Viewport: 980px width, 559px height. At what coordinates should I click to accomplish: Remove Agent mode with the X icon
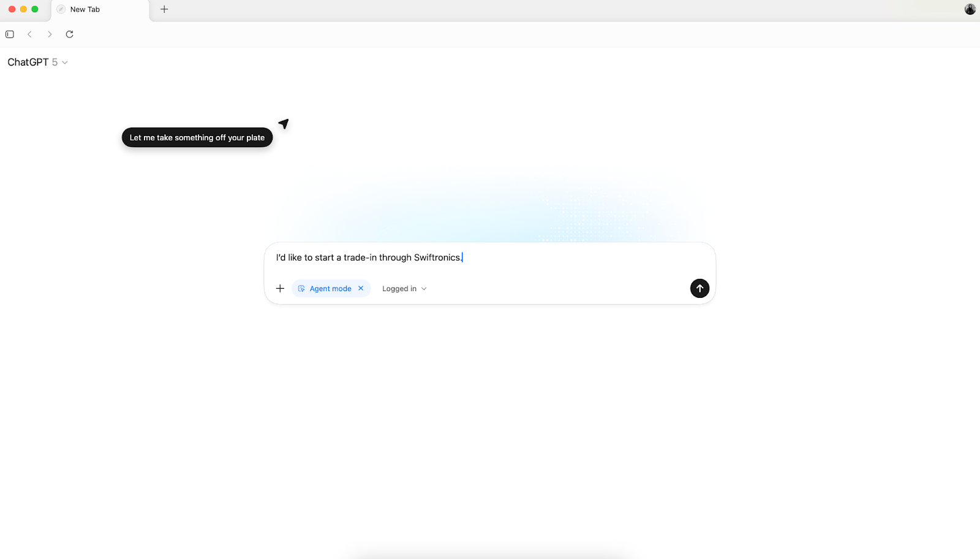361,288
